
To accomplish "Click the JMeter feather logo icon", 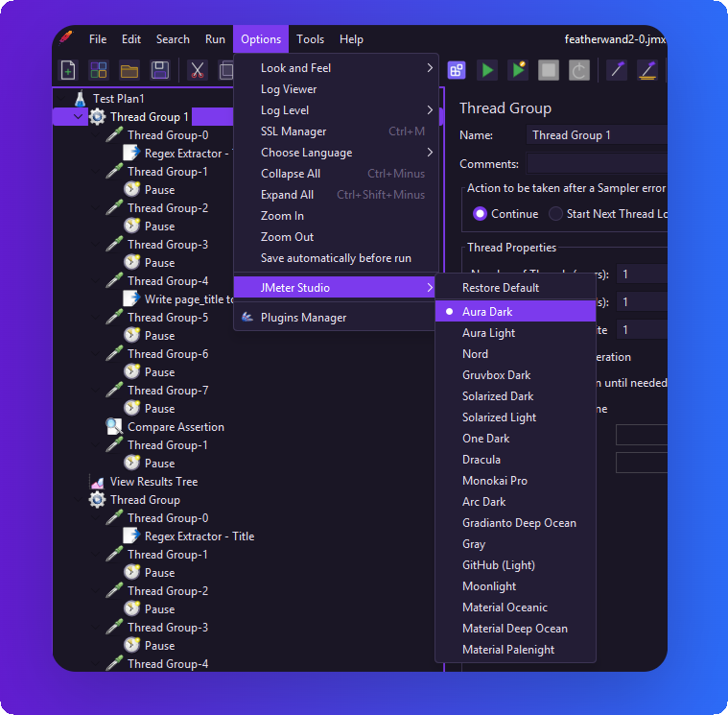I will pyautogui.click(x=66, y=37).
